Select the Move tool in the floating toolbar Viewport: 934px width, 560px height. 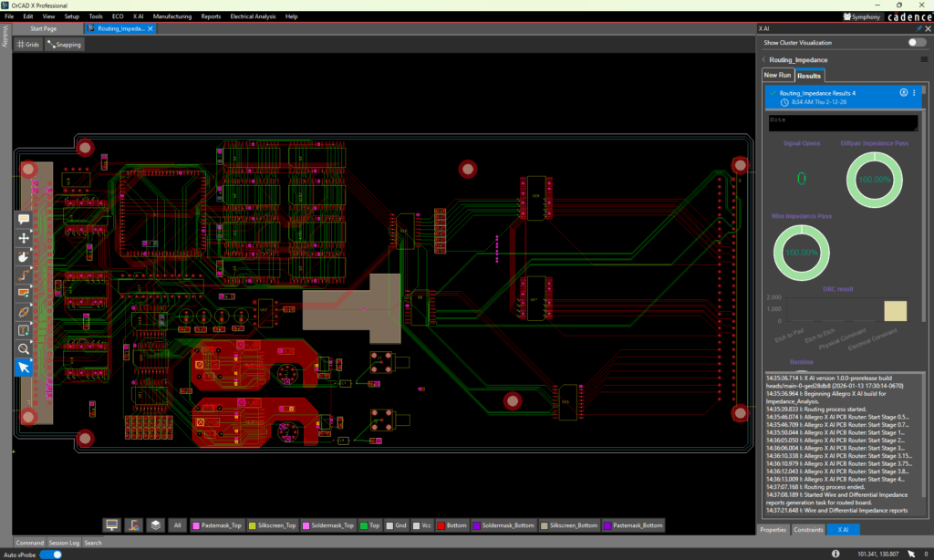click(x=24, y=237)
